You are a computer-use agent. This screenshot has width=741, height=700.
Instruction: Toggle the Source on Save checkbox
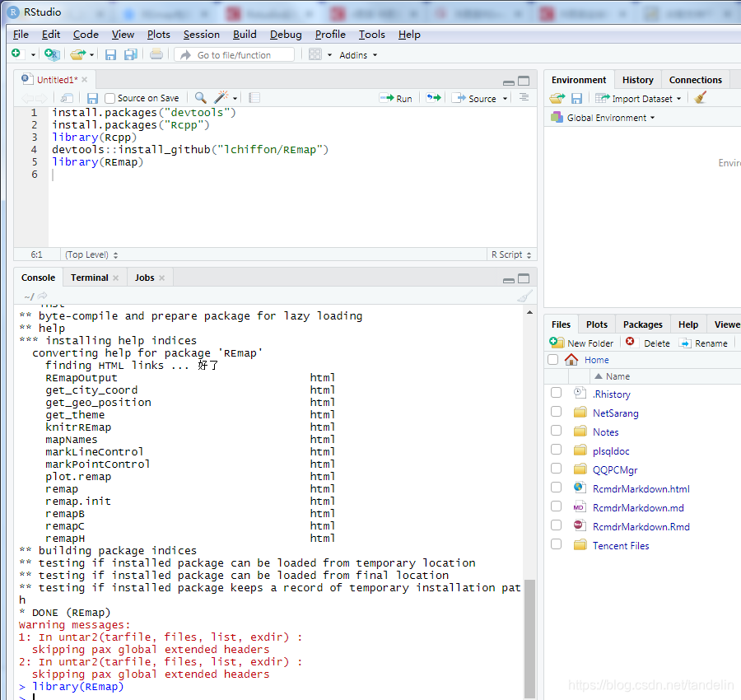[x=110, y=98]
